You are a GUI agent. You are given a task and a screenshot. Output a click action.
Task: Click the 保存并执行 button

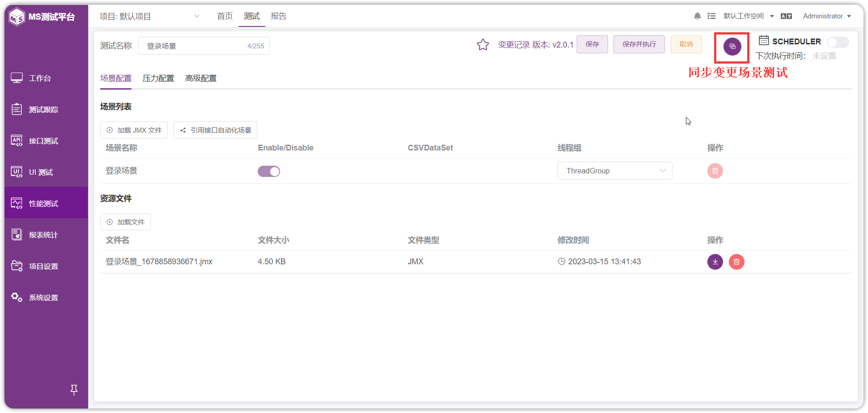click(639, 44)
